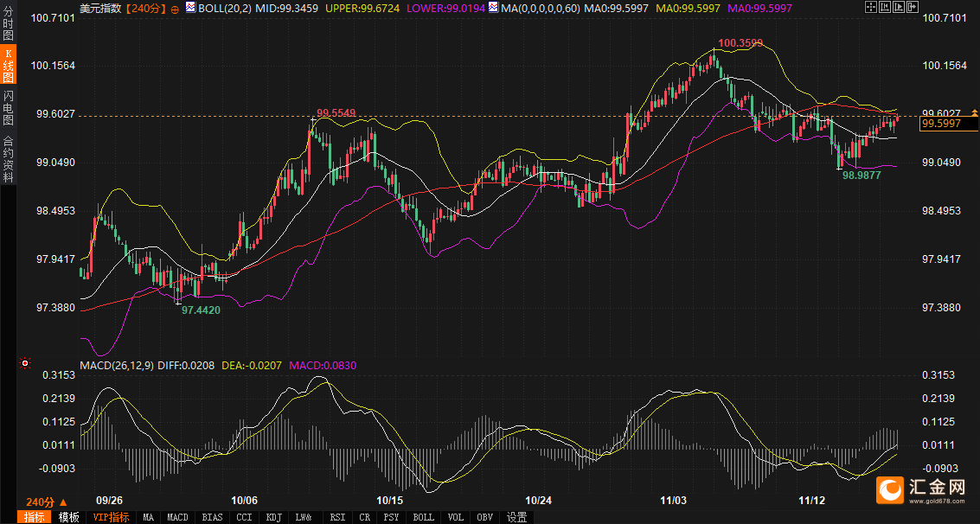Click the BOLL indicator chart icon

[x=191, y=8]
